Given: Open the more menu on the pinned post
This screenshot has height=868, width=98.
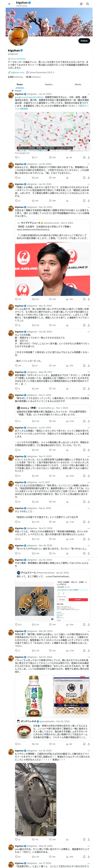Looking at the screenshot, I should (x=89, y=94).
